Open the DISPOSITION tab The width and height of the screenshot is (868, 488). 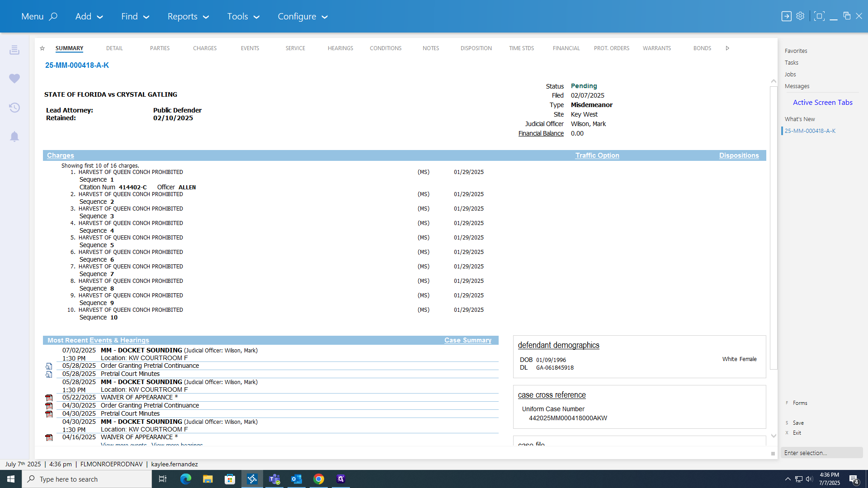point(476,48)
